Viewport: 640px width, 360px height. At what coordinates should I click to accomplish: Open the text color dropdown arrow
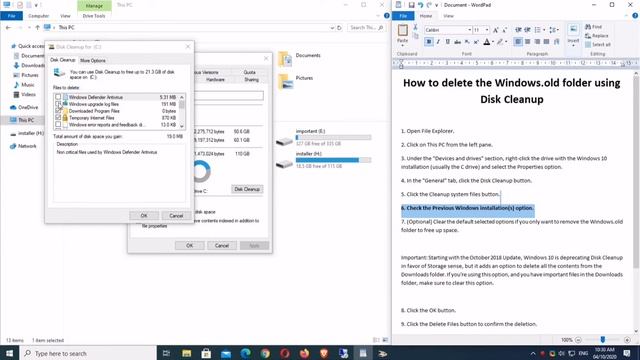point(493,42)
